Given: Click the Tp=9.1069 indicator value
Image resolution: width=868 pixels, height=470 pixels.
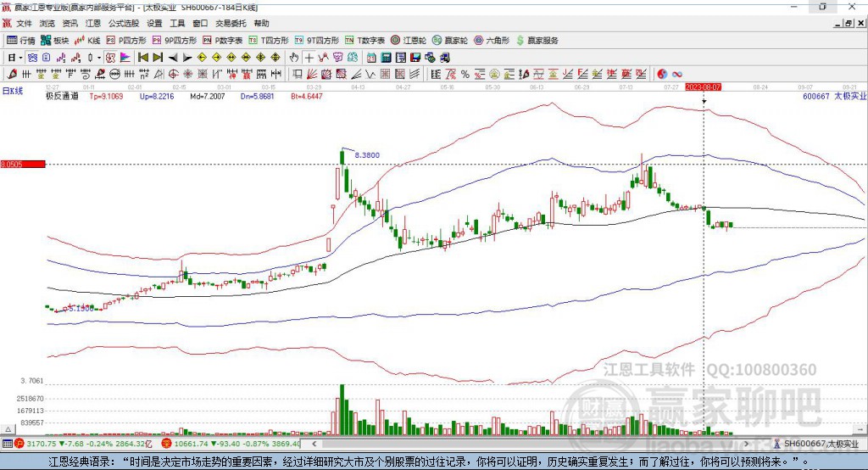Looking at the screenshot, I should tap(106, 96).
